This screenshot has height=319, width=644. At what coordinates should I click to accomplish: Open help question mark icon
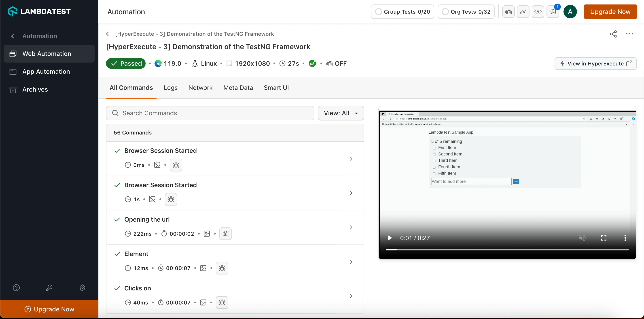pyautogui.click(x=16, y=288)
